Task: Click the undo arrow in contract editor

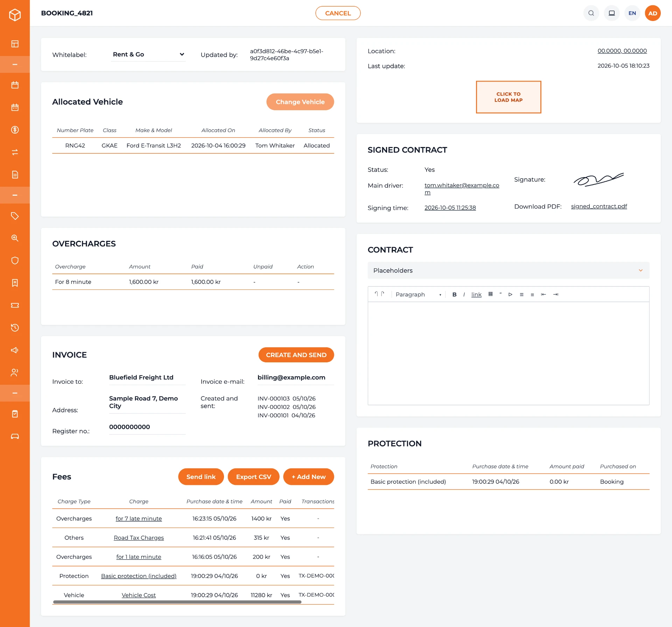Action: click(x=376, y=294)
